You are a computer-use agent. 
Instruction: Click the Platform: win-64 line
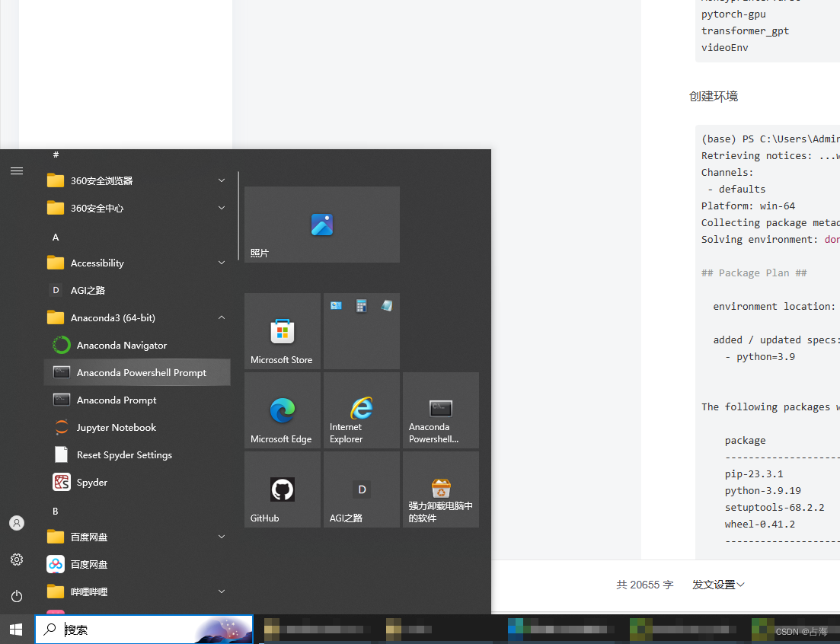749,206
